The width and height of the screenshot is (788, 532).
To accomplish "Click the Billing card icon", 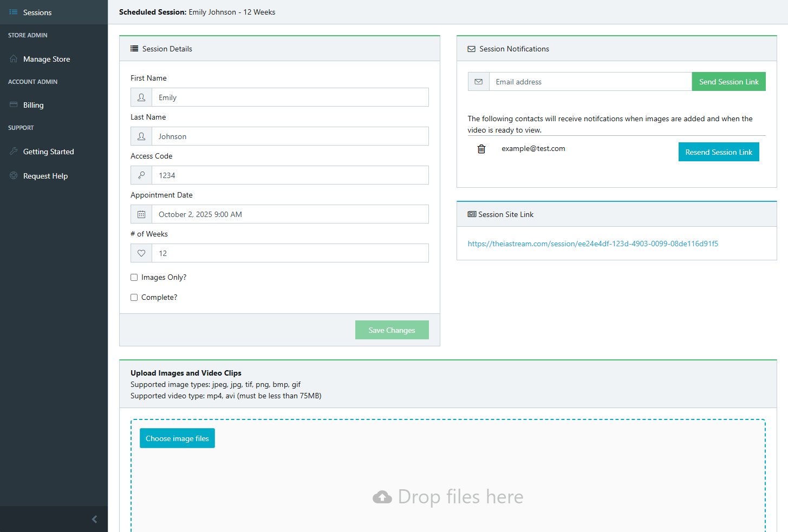I will pyautogui.click(x=13, y=104).
